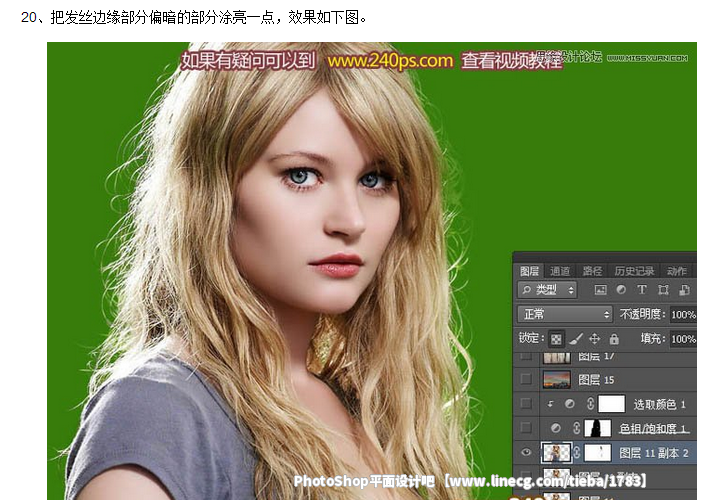This screenshot has height=500, width=702.
Task: Select the 图层 15 layer name
Action: (x=596, y=380)
